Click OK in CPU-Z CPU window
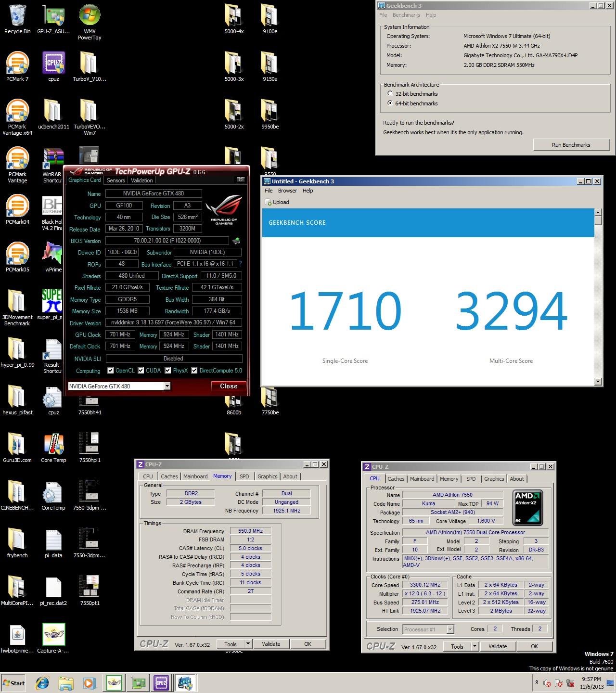The width and height of the screenshot is (616, 693). point(534,646)
